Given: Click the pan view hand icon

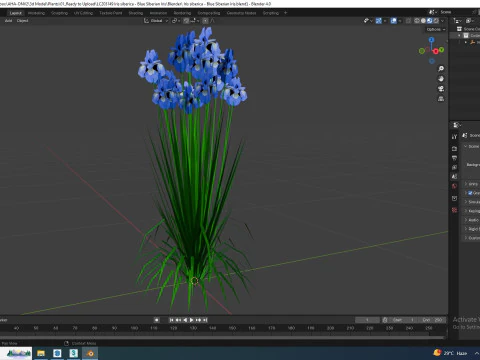Looking at the screenshot, I should (441, 79).
